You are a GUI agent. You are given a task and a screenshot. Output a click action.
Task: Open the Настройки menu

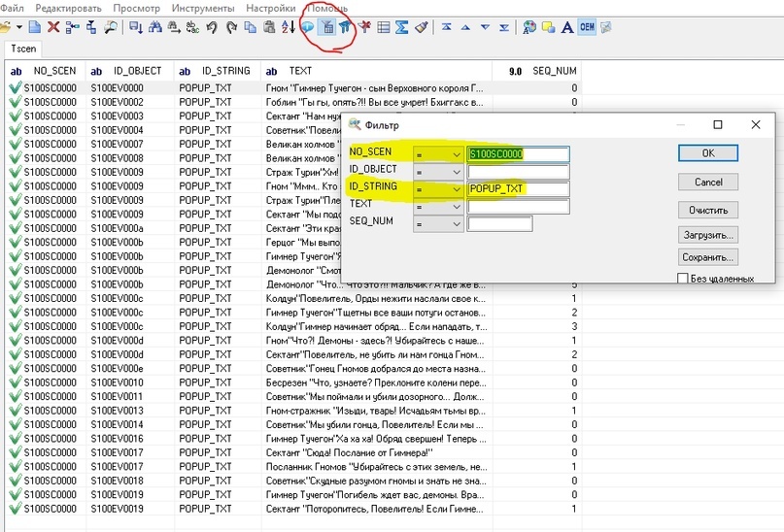271,8
